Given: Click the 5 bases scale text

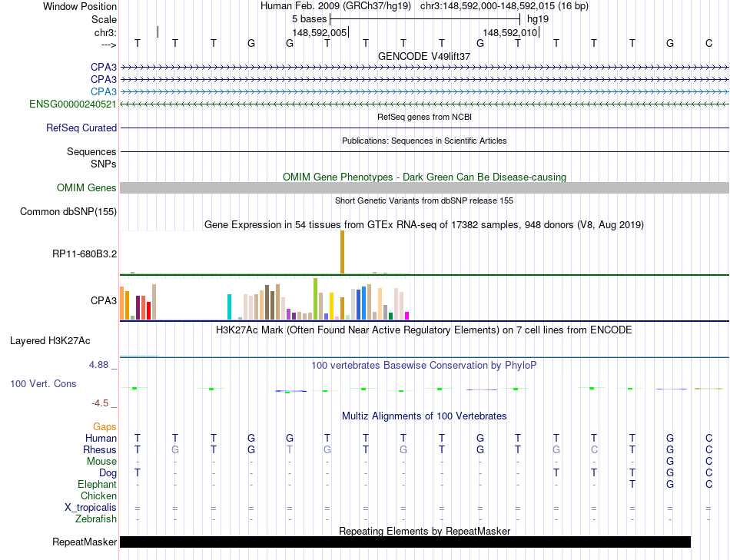Looking at the screenshot, I should [309, 19].
